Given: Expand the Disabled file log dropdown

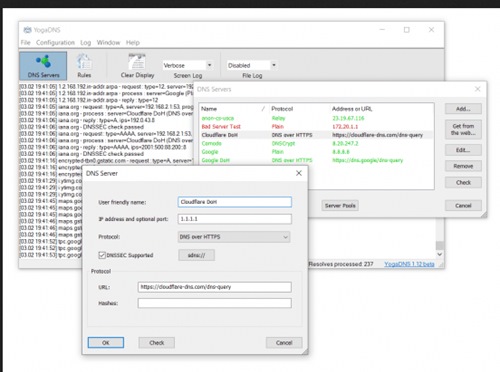Looking at the screenshot, I should coord(274,65).
